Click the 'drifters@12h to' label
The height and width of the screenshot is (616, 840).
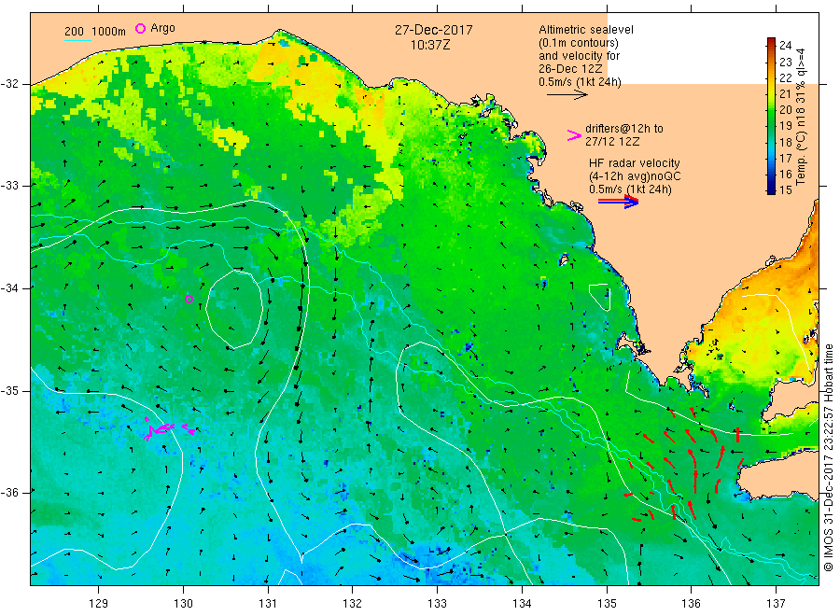(x=624, y=129)
